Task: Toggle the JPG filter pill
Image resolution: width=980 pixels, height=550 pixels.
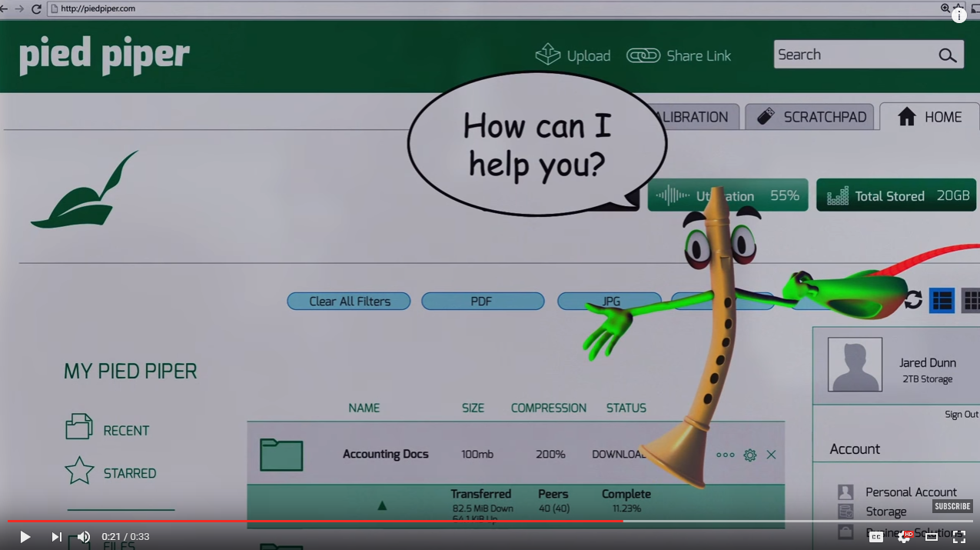Action: [610, 301]
